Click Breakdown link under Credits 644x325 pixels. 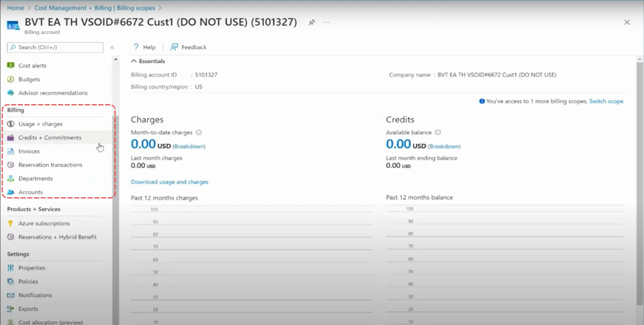(444, 146)
